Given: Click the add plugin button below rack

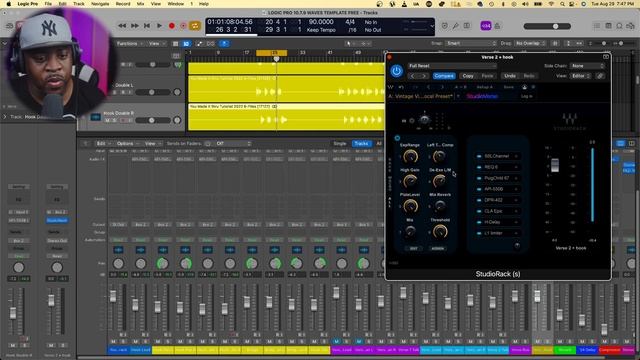Looking at the screenshot, I should click(517, 245).
